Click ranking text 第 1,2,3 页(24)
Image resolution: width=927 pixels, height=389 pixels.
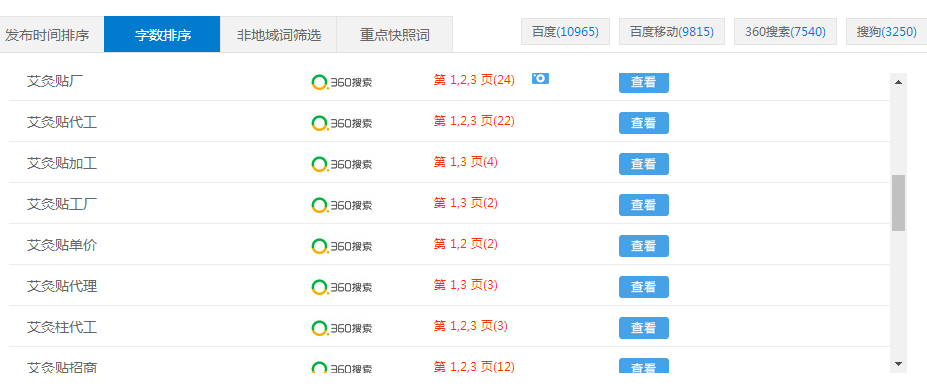pos(474,80)
